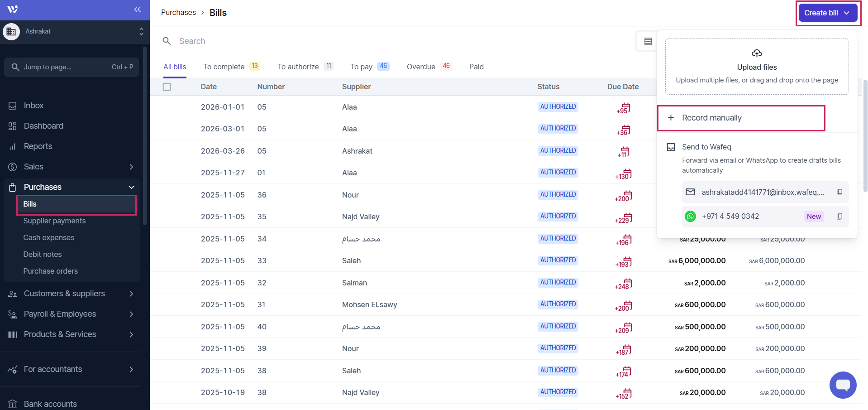Click the upload cloud icon

pyautogui.click(x=757, y=53)
